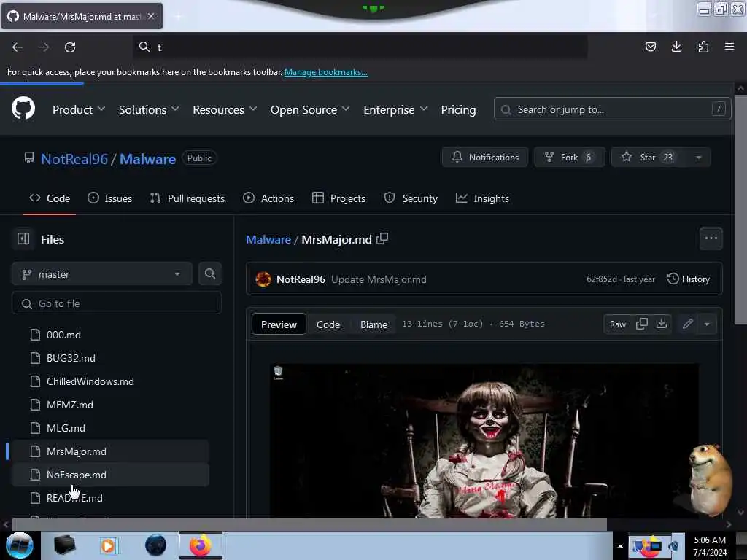Open the Star lists dropdown arrow
This screenshot has width=747, height=560.
[698, 157]
